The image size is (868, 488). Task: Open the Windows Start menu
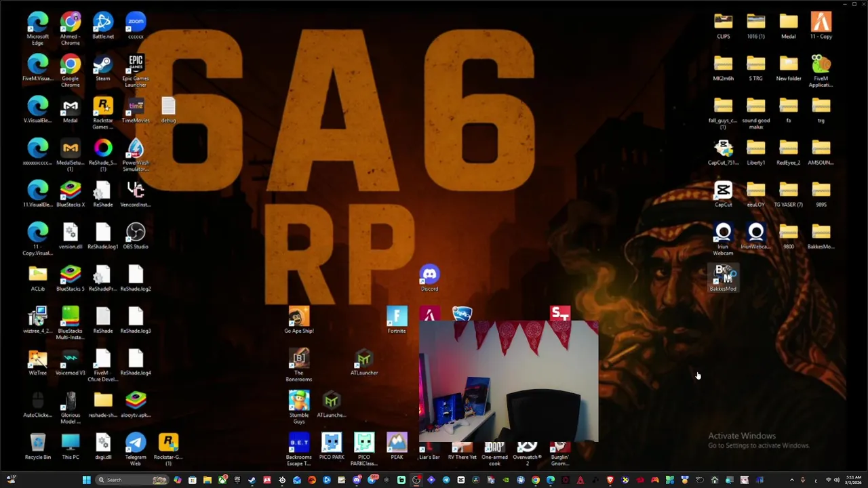[86, 480]
